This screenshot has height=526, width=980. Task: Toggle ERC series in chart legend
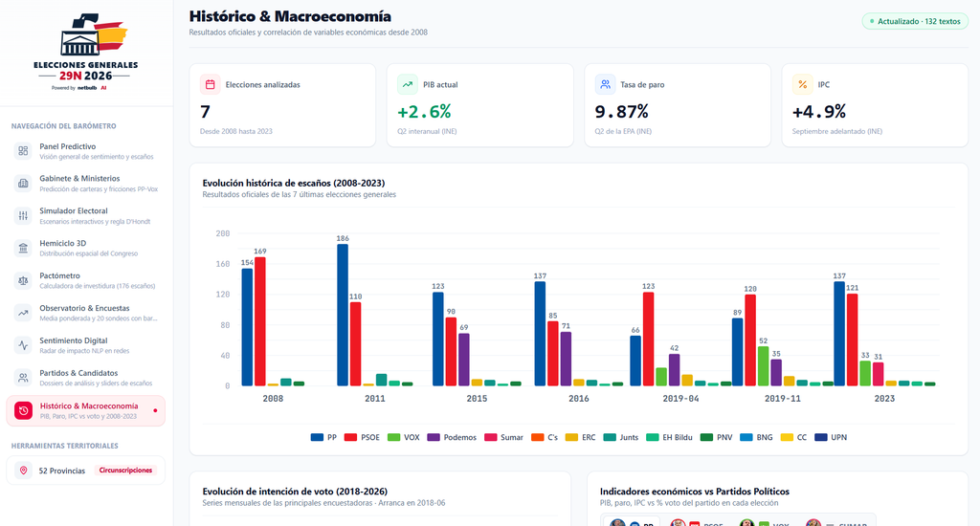tap(581, 437)
